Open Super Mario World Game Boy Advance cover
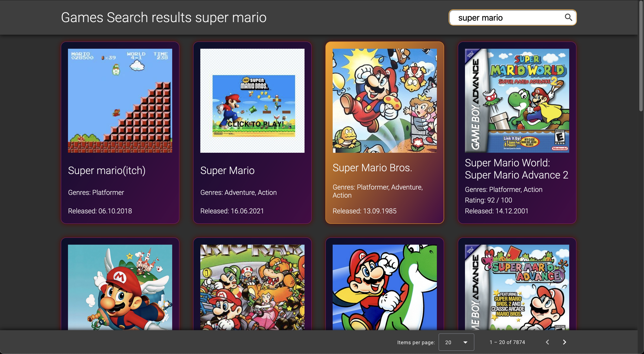The width and height of the screenshot is (644, 354). click(x=517, y=101)
